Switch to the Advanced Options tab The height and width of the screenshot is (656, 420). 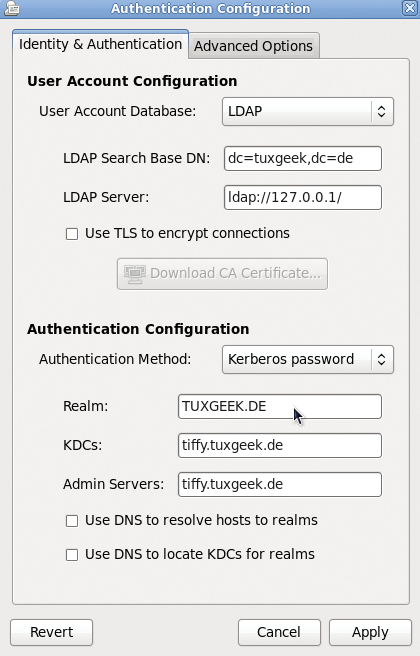254,46
